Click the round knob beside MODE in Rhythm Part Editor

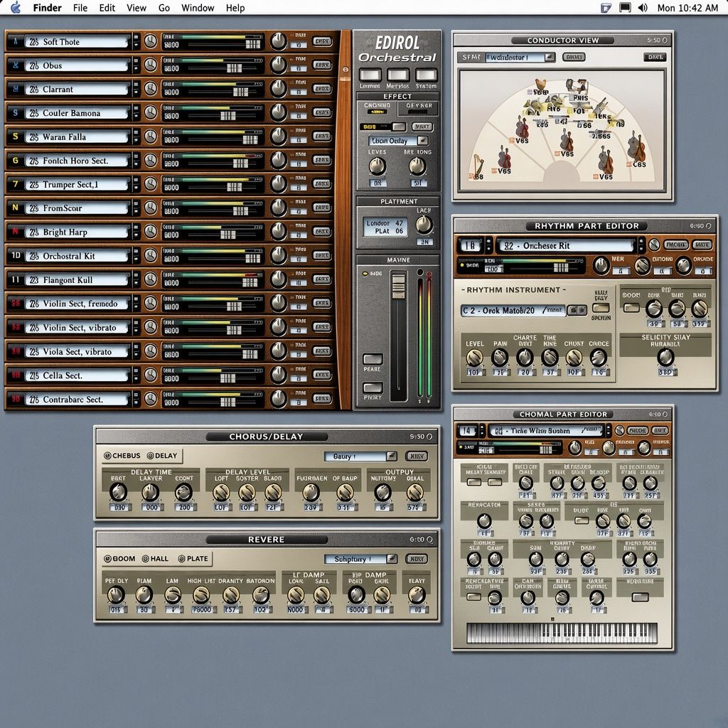(654, 245)
